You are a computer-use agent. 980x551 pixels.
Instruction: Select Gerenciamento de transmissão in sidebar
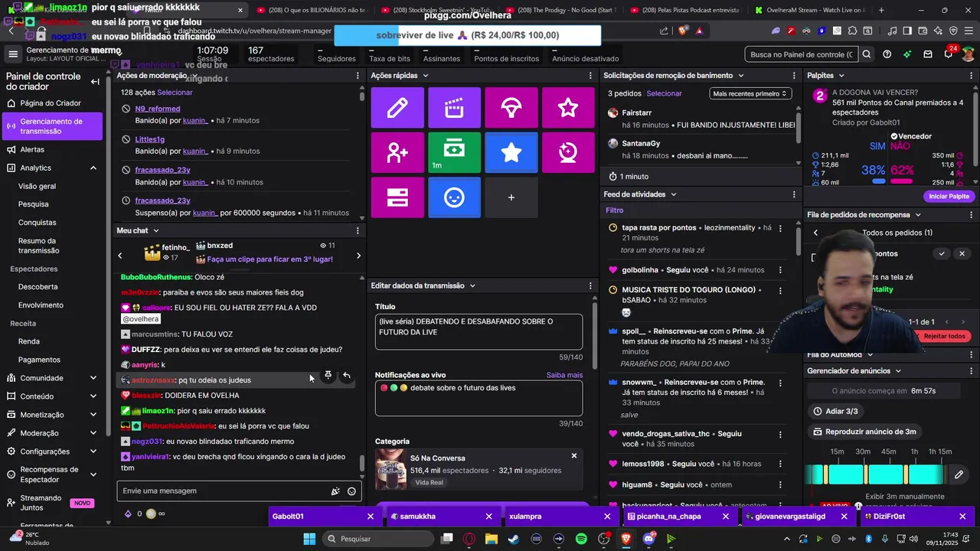pos(52,126)
